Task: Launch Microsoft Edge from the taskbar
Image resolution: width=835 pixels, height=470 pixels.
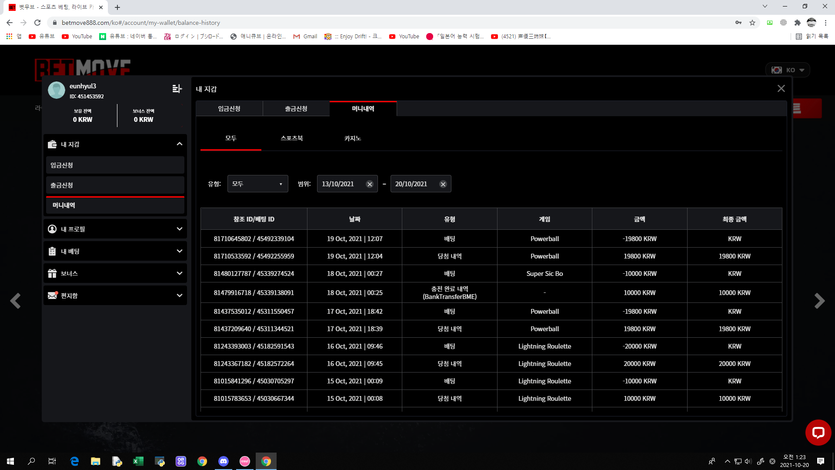Action: tap(74, 461)
